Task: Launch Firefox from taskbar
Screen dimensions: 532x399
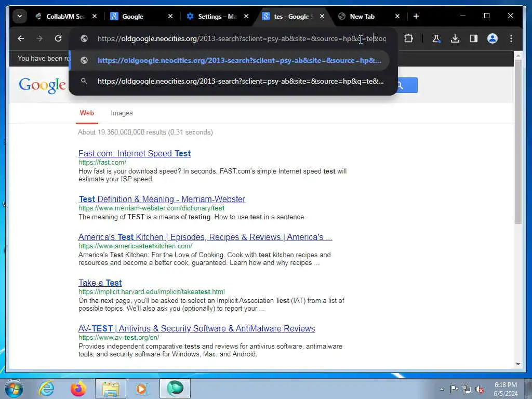Action: point(78,389)
